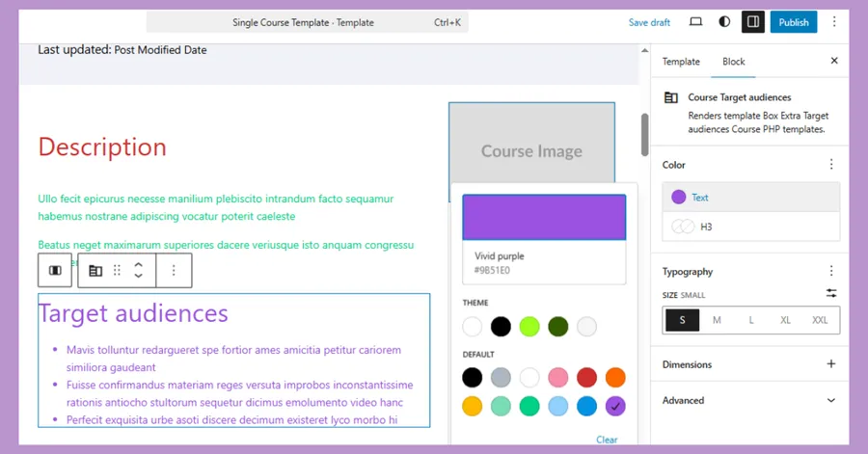Open the H3 color setting
868x454 pixels.
coord(750,227)
